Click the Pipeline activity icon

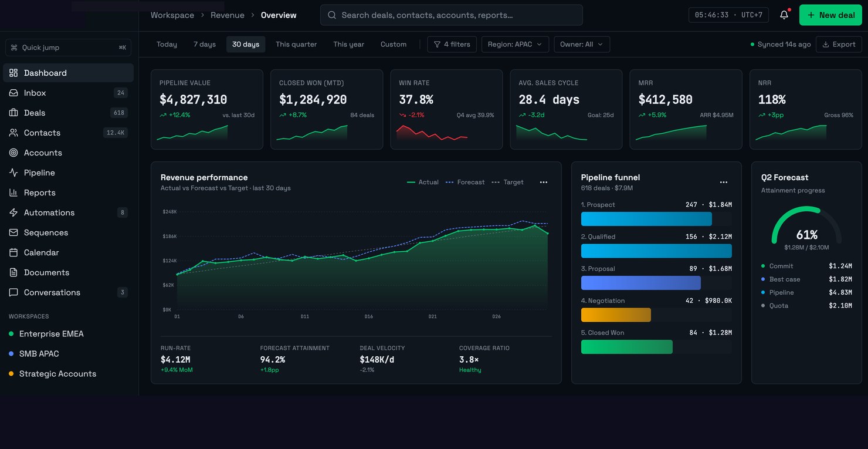point(13,173)
